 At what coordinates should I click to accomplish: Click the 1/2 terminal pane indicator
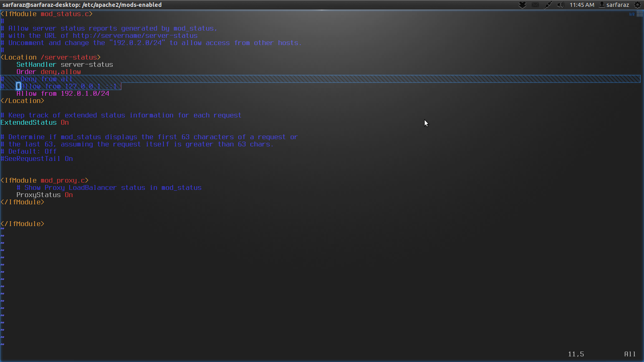(x=632, y=14)
